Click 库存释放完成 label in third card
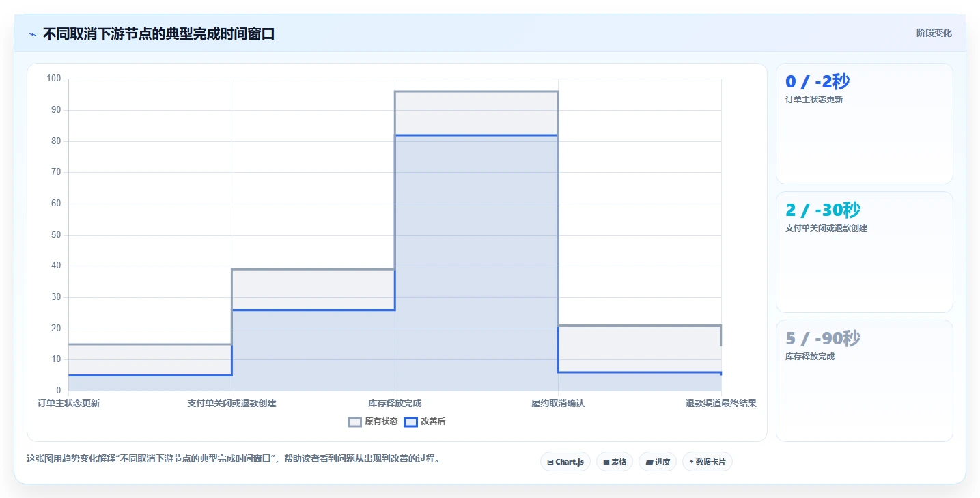 coord(810,357)
